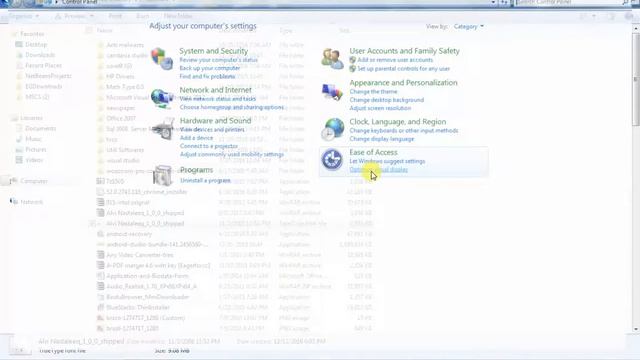Click the Ease of Access icon
Image resolution: width=640 pixels, height=360 pixels.
tap(332, 160)
